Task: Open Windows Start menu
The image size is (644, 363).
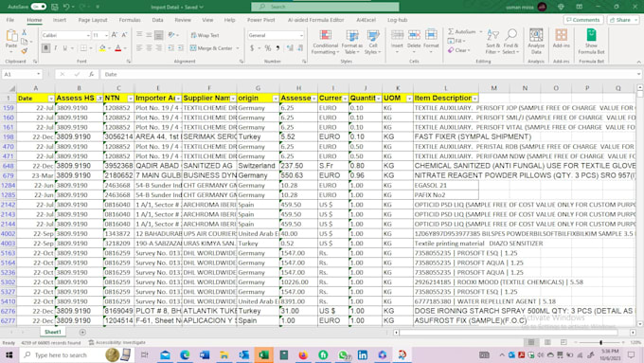Action: point(9,354)
